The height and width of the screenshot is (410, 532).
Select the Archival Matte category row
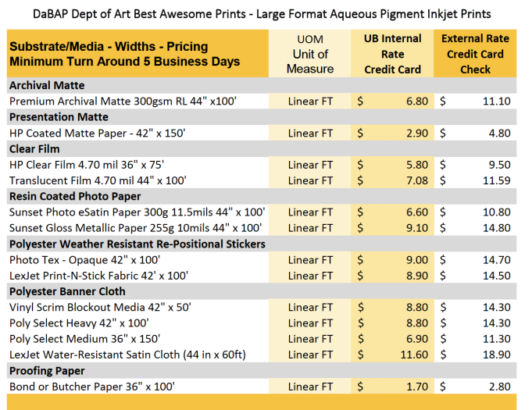47,85
